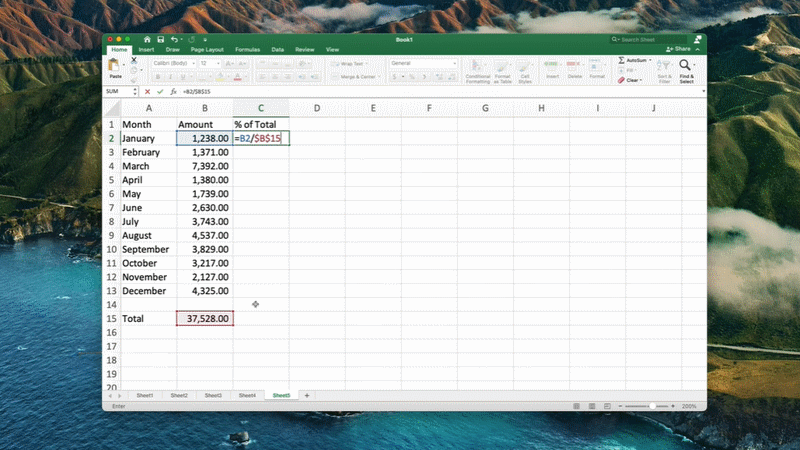
Task: Open the Name Box stepper showing SUM
Action: (x=135, y=91)
